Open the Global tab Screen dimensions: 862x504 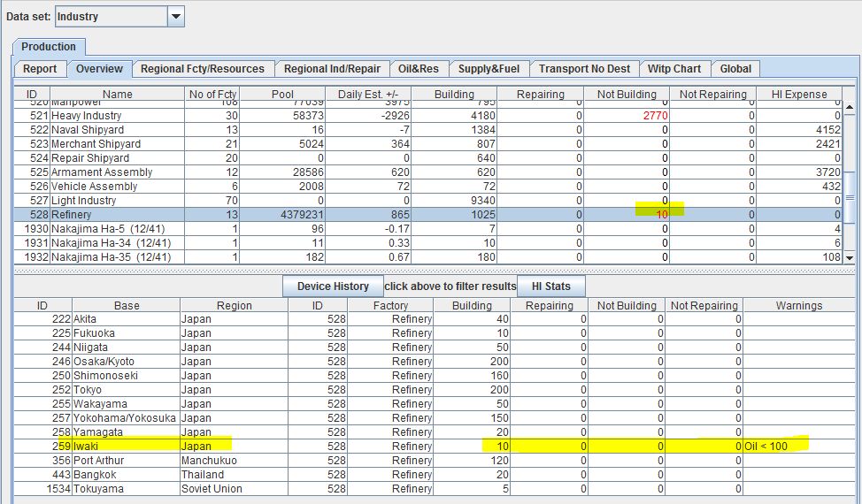[x=735, y=69]
